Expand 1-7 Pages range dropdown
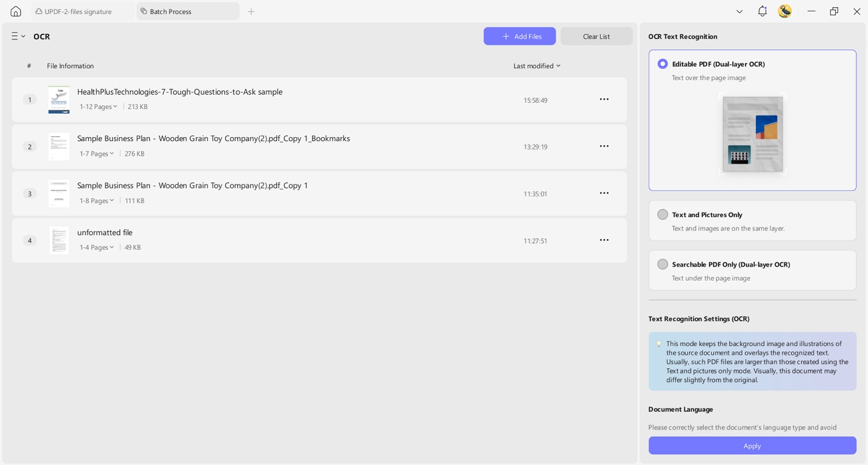The image size is (868, 465). 97,154
